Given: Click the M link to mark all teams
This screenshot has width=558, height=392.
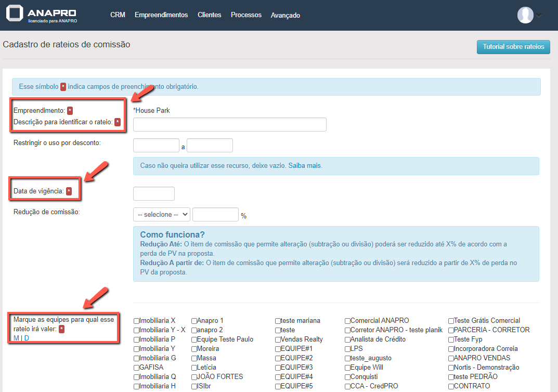Looking at the screenshot, I should pyautogui.click(x=16, y=338).
